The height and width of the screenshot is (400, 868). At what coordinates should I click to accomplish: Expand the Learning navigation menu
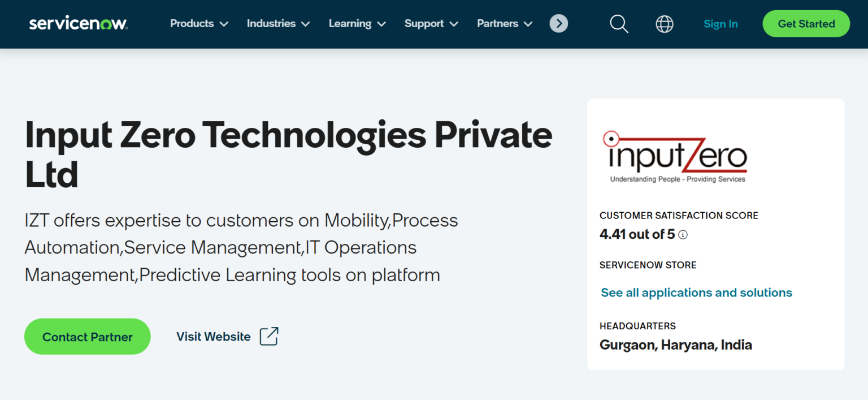pos(357,24)
